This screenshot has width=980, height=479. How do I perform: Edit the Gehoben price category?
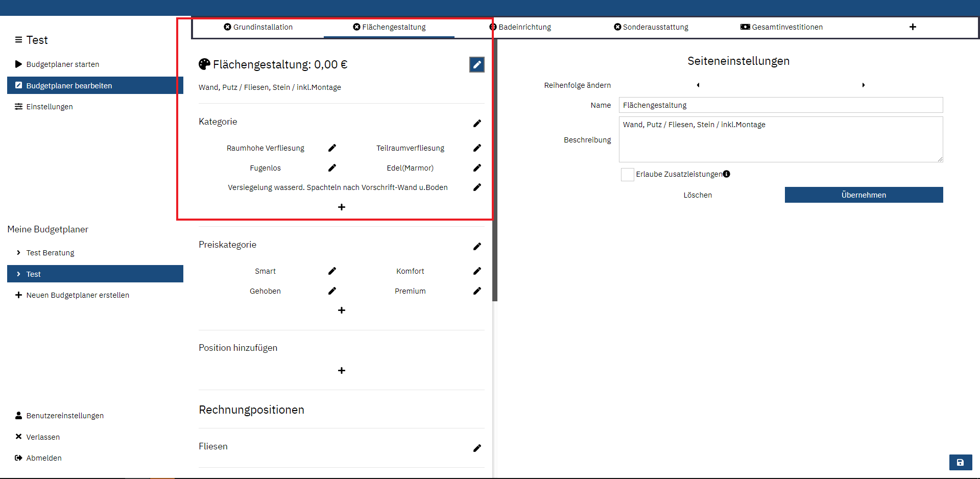point(332,291)
